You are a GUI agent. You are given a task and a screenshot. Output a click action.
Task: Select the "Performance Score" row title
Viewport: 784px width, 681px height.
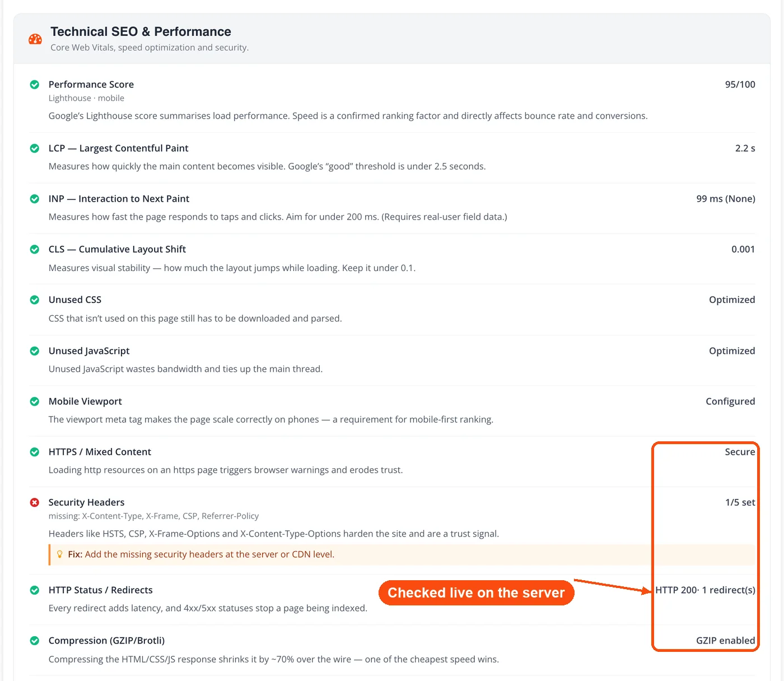click(91, 85)
